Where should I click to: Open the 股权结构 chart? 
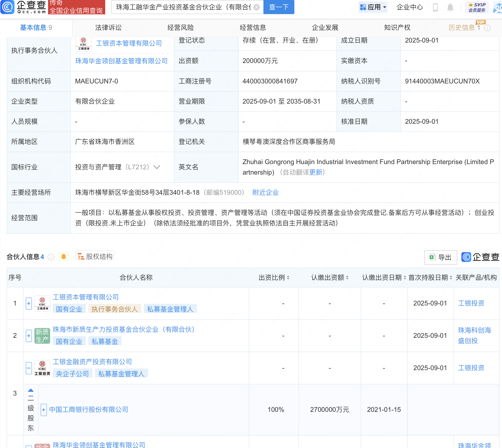(95, 256)
